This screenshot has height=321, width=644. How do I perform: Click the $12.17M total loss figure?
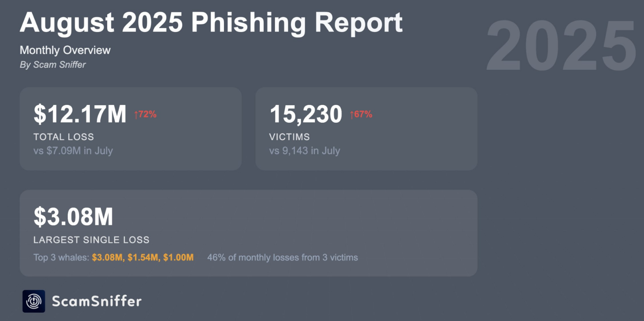(80, 114)
